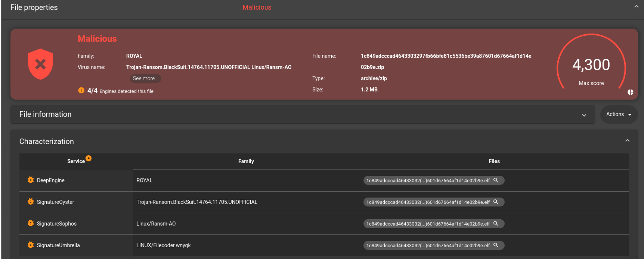Click the SignatureSophos service name

pos(57,224)
